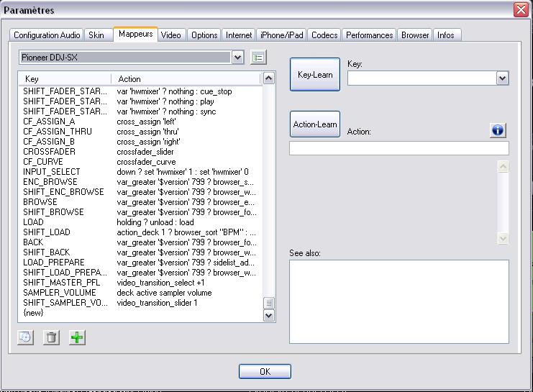The width and height of the screenshot is (533, 392).
Task: Expand the Pioneer DDJ-SX mapper dropdown
Action: (x=238, y=58)
